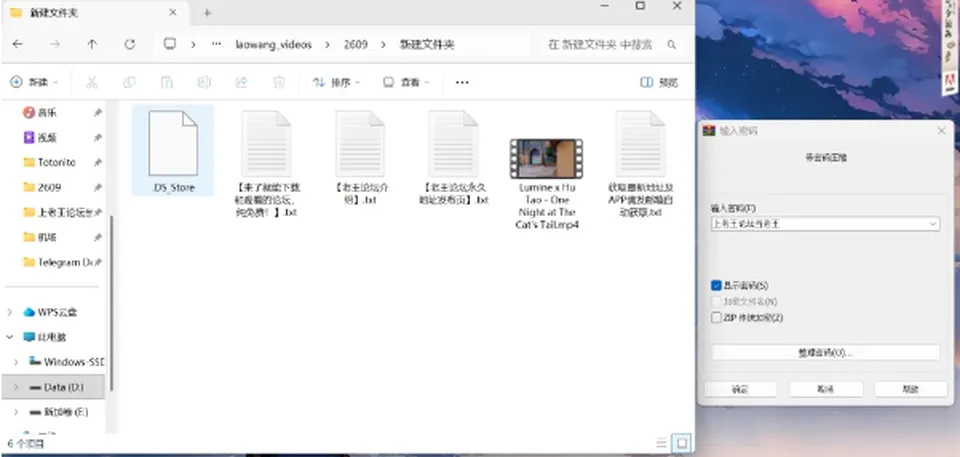
Task: Open the Sort dropdown menu
Action: pyautogui.click(x=337, y=82)
